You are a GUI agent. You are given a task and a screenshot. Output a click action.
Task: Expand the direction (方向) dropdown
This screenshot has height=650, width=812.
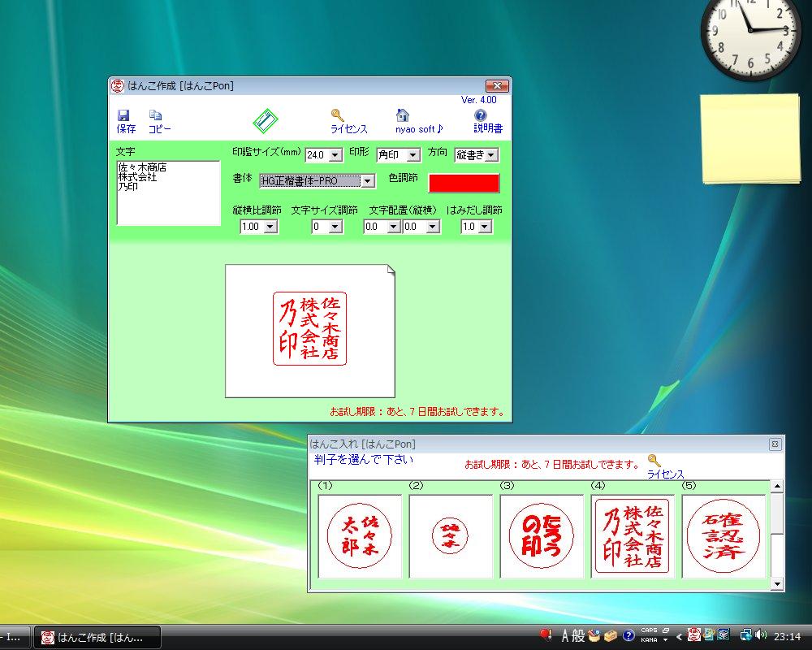[x=490, y=154]
